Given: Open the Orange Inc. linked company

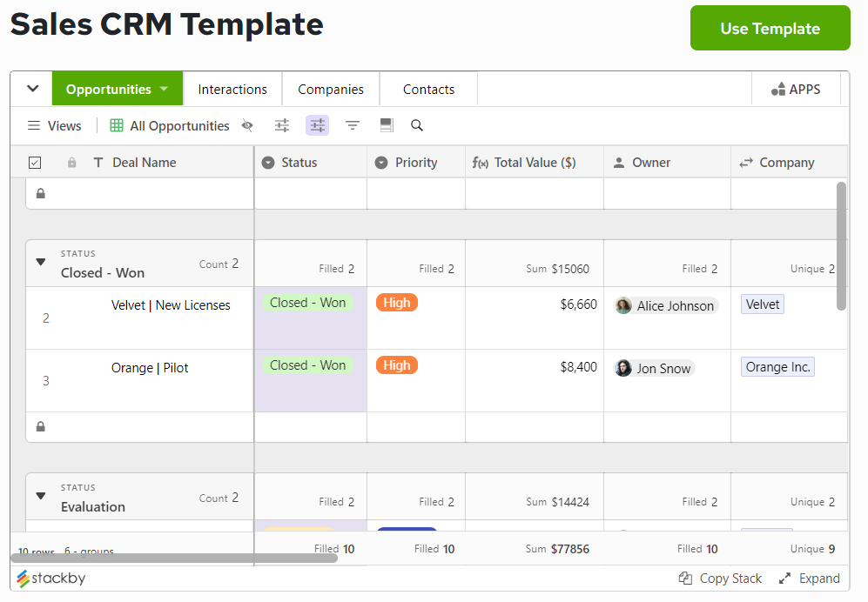Looking at the screenshot, I should click(777, 367).
